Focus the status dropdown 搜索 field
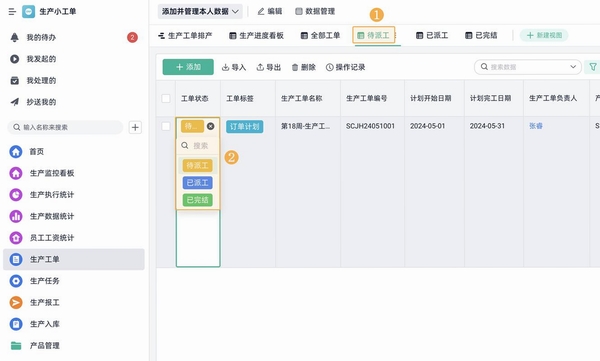This screenshot has width=600, height=361. pos(198,146)
